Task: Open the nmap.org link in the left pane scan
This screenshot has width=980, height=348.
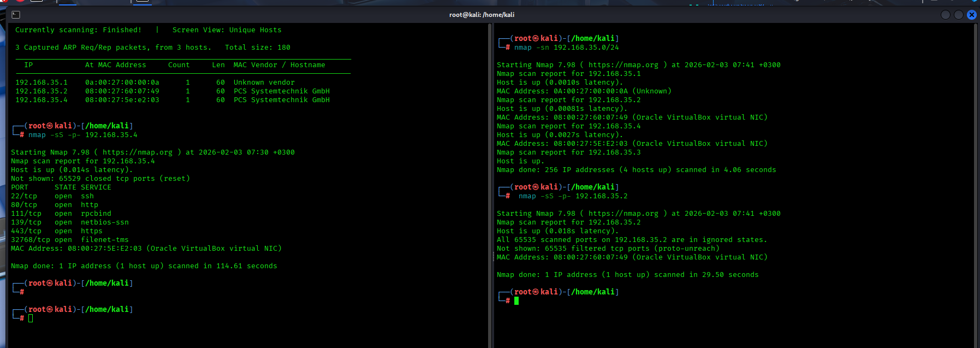Action: pyautogui.click(x=138, y=152)
